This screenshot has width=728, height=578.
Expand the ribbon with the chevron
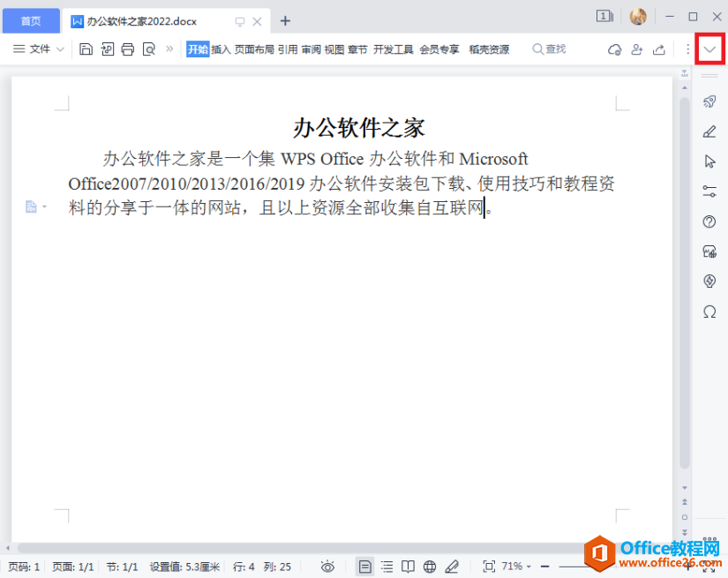[x=709, y=49]
